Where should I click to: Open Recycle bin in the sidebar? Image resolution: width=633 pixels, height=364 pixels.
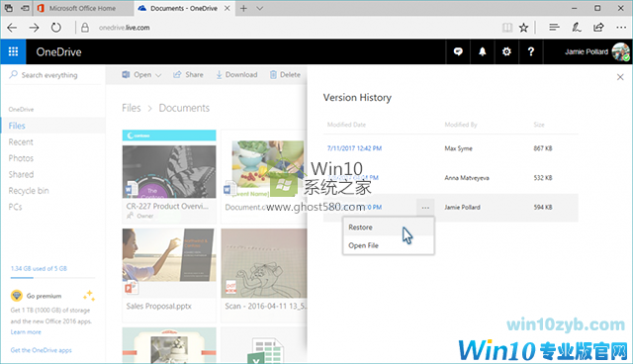29,191
